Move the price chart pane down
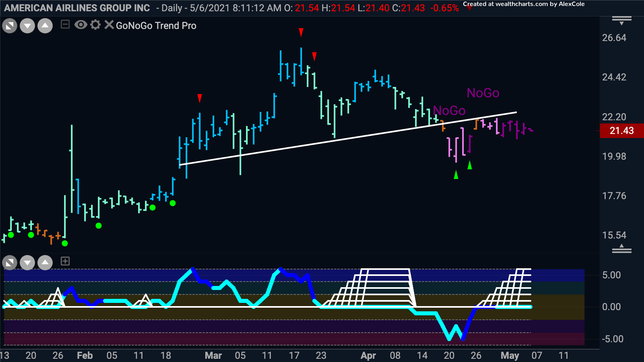Image resolution: width=644 pixels, height=362 pixels. coord(27,27)
